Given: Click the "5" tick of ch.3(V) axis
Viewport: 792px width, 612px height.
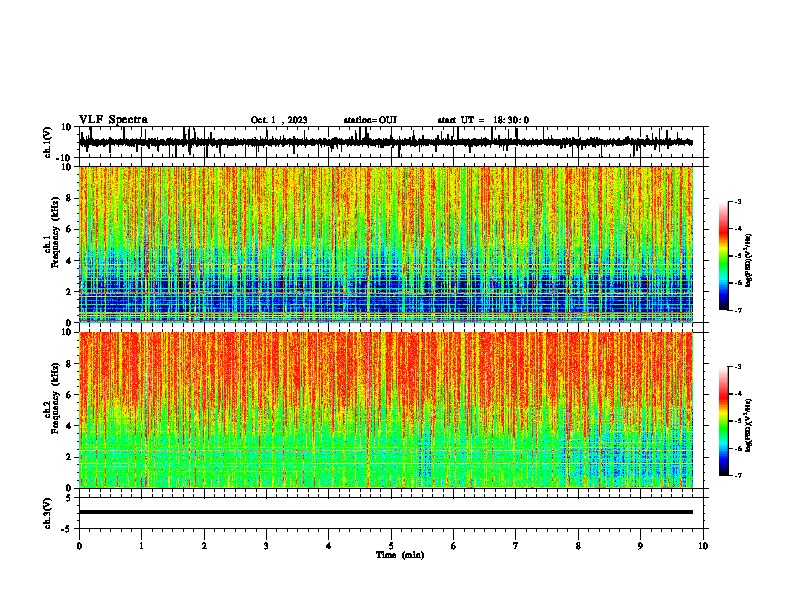Looking at the screenshot, I should (x=70, y=498).
